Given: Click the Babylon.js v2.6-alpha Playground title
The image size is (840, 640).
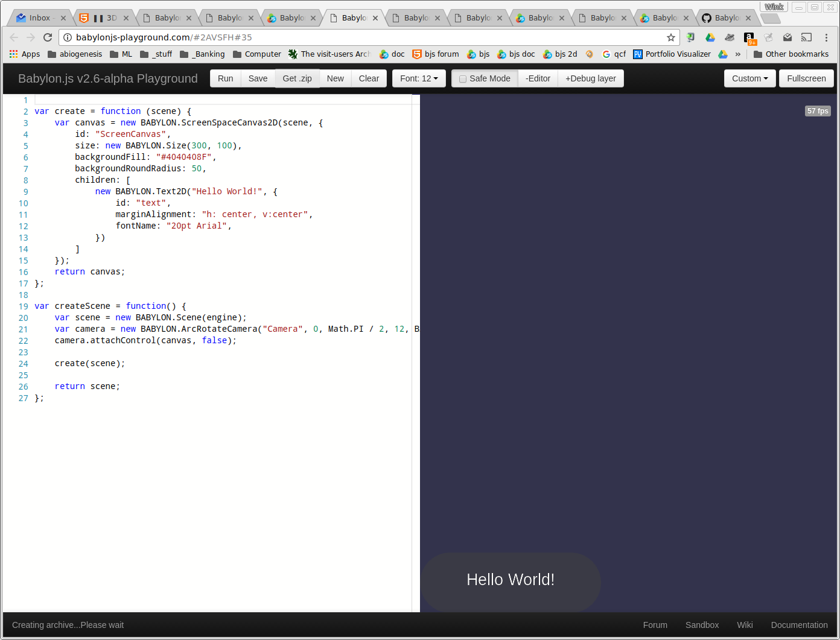Looking at the screenshot, I should pos(108,78).
